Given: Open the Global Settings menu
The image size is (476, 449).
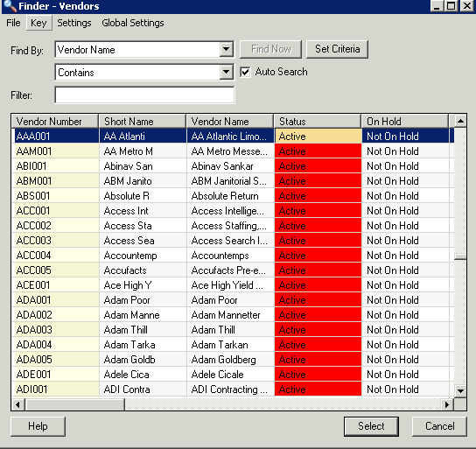Looking at the screenshot, I should point(133,23).
